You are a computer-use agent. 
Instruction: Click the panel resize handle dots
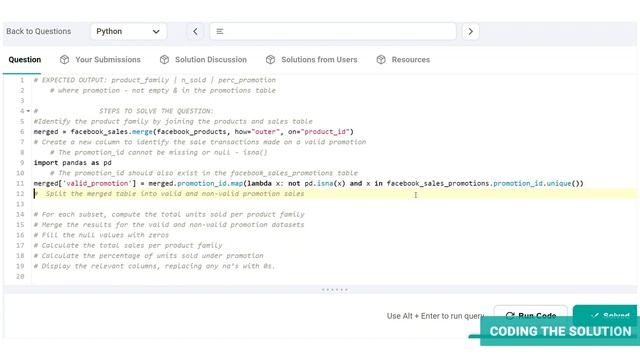pos(335,290)
